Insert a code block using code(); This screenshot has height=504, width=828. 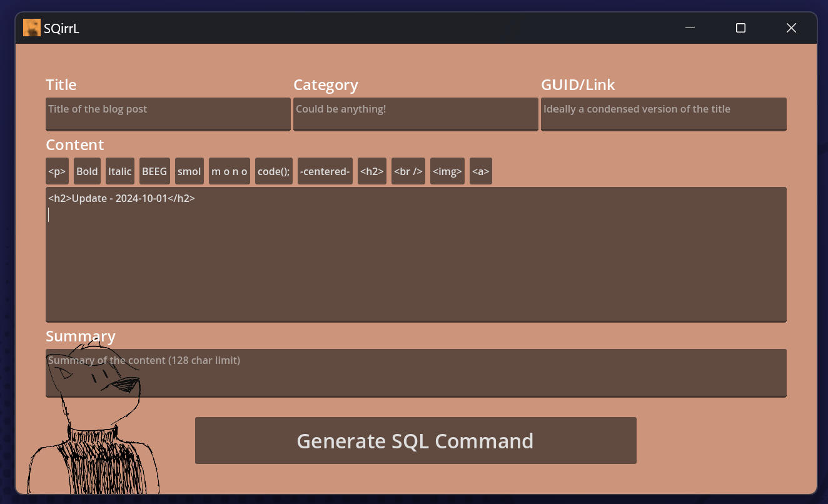tap(273, 171)
